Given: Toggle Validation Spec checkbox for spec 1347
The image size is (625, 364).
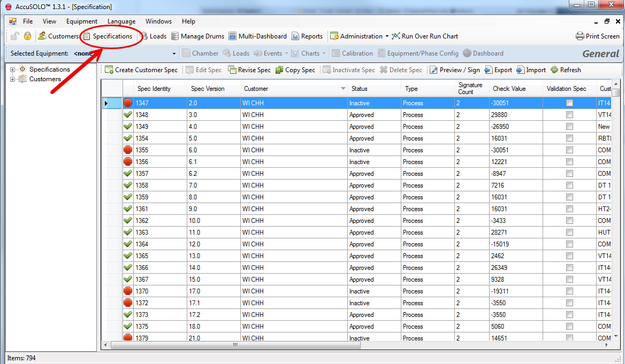Looking at the screenshot, I should pyautogui.click(x=569, y=103).
